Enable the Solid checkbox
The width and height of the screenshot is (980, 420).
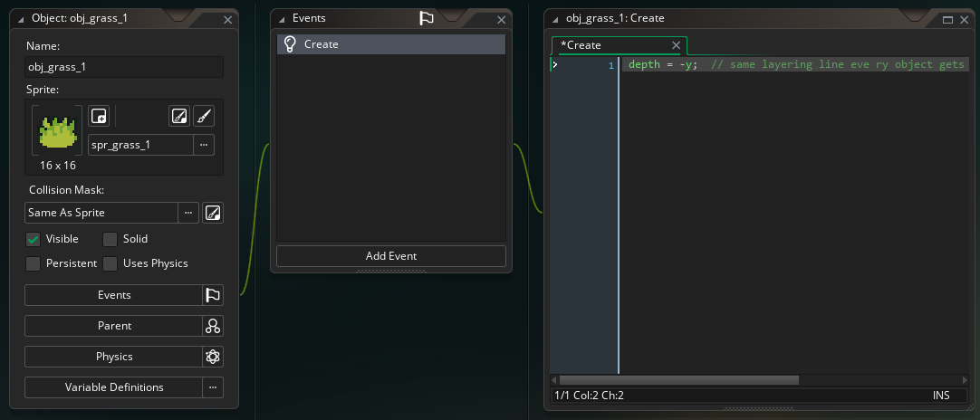[110, 239]
